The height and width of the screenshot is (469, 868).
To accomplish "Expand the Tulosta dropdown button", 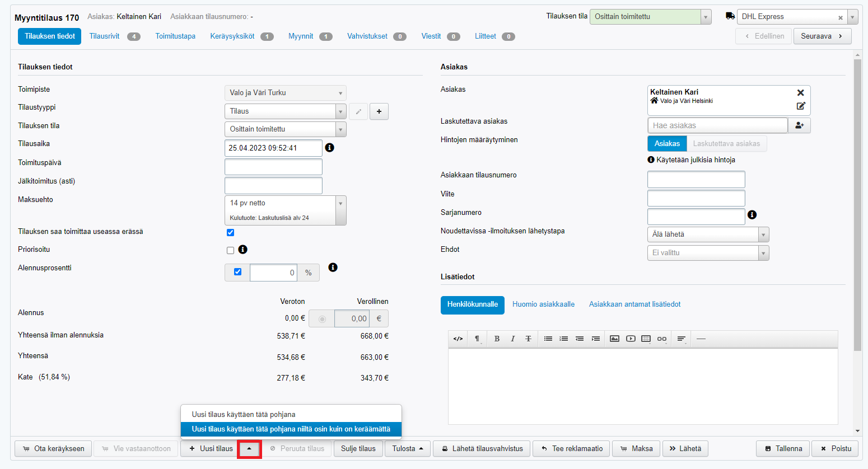I will click(407, 448).
